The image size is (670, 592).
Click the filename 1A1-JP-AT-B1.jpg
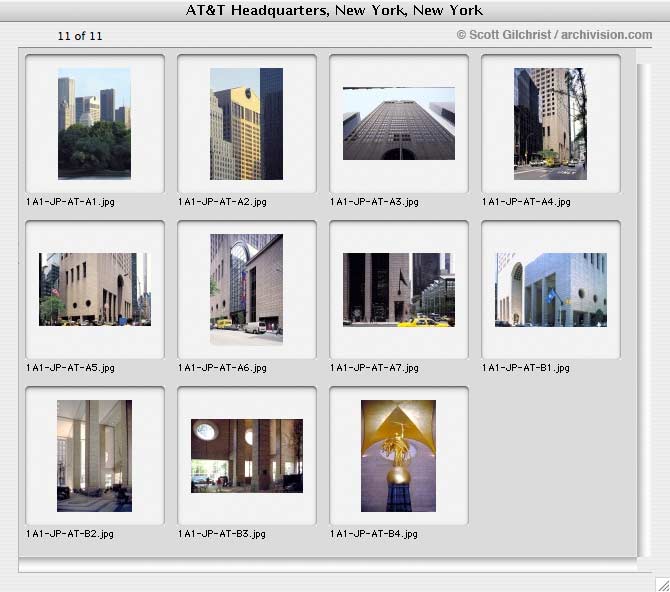click(526, 368)
